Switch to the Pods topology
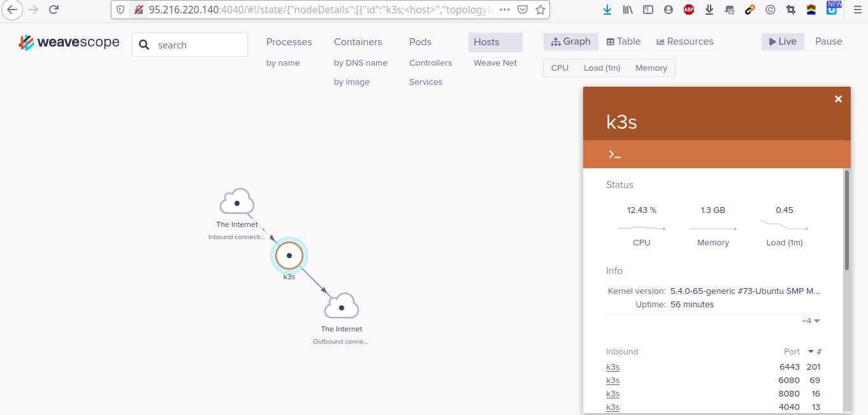 click(420, 42)
